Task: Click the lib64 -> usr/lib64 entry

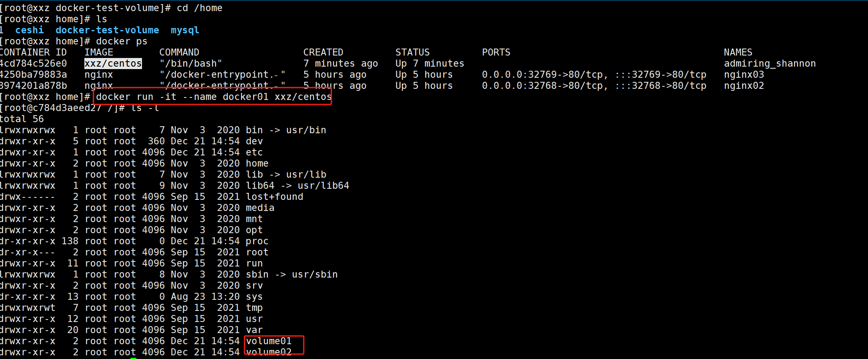Action: [x=297, y=185]
